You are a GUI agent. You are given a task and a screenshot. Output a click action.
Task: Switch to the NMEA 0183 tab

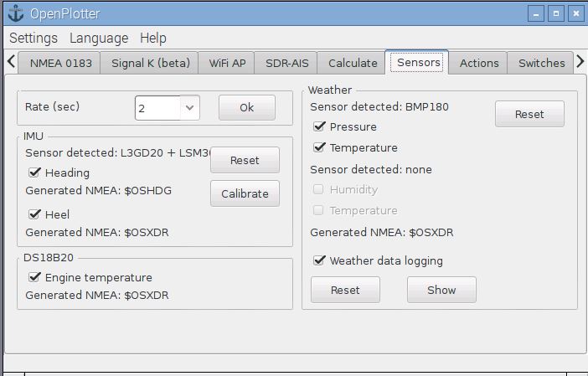click(x=60, y=63)
